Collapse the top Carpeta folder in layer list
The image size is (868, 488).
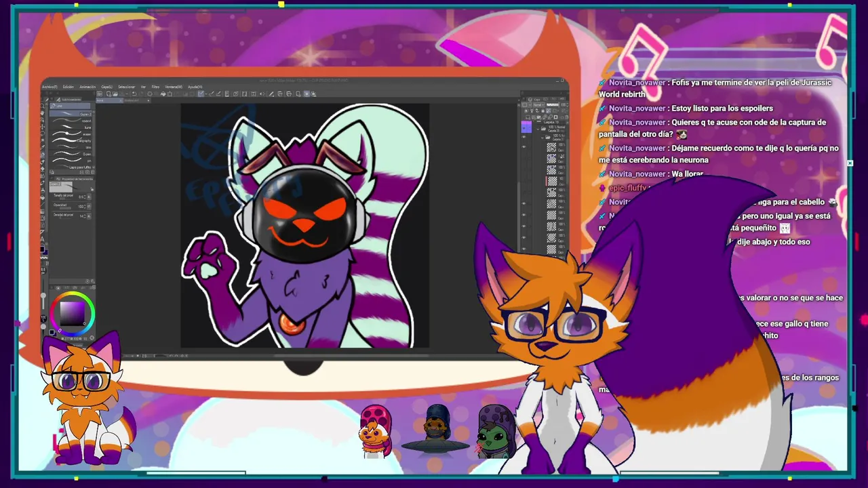click(x=538, y=129)
